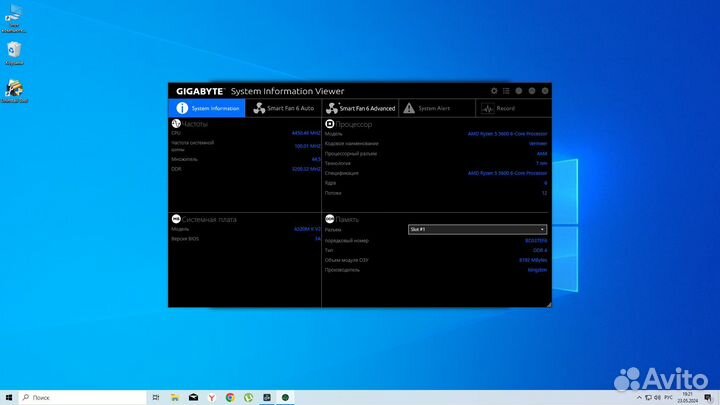Click the Системная плата section icon
The image size is (720, 405).
point(176,218)
